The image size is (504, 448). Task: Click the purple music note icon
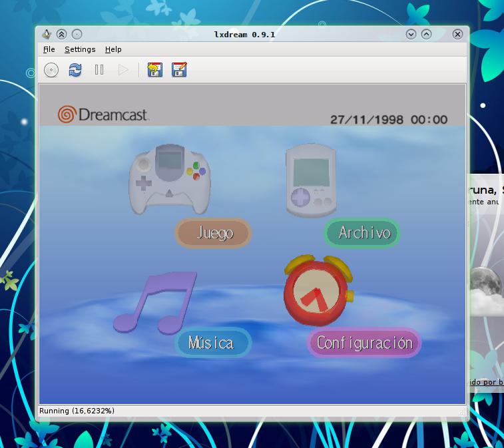[x=156, y=302]
